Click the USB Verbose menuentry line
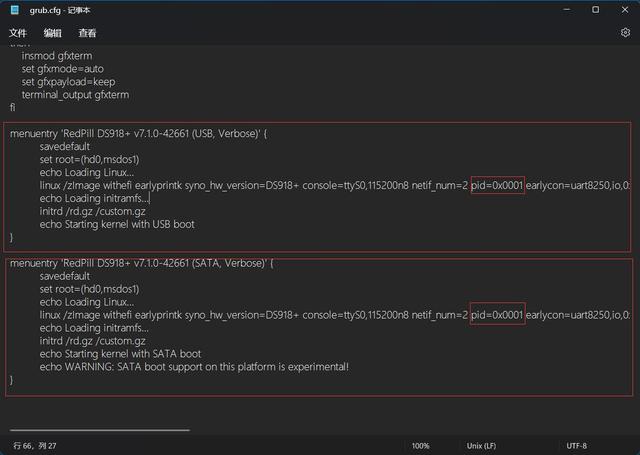Screen dimensions: 640x455 click(138, 133)
